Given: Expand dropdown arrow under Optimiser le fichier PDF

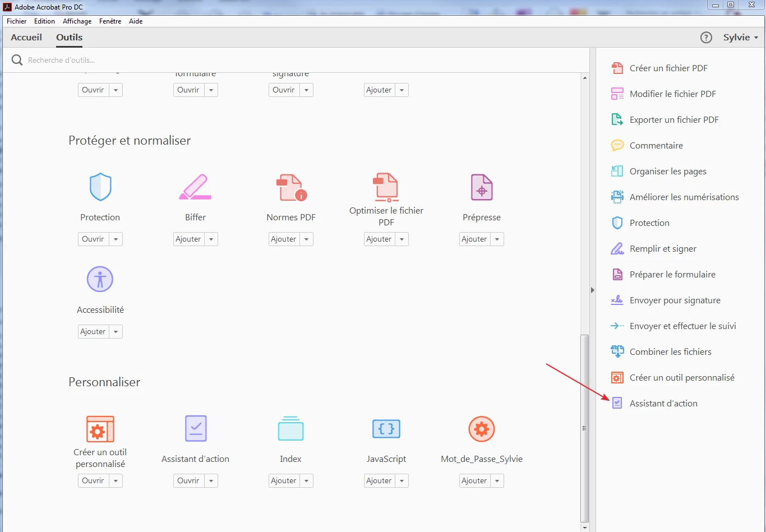Looking at the screenshot, I should pyautogui.click(x=402, y=239).
